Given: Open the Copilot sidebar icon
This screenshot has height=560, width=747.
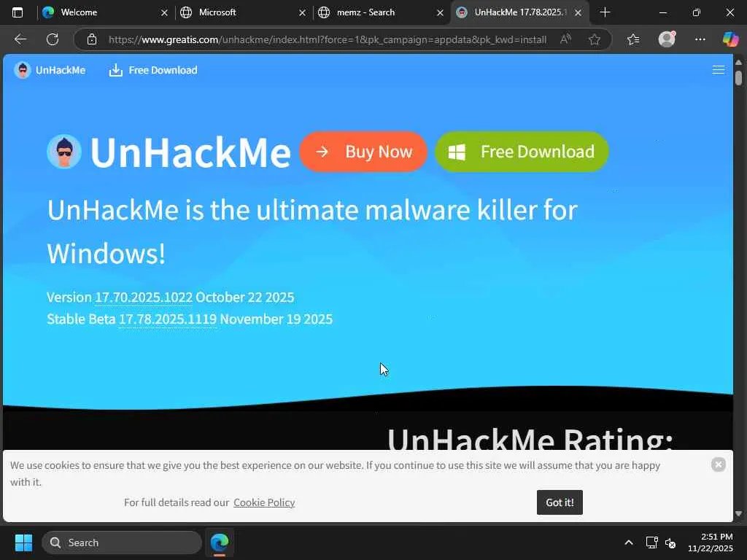Looking at the screenshot, I should click(730, 39).
